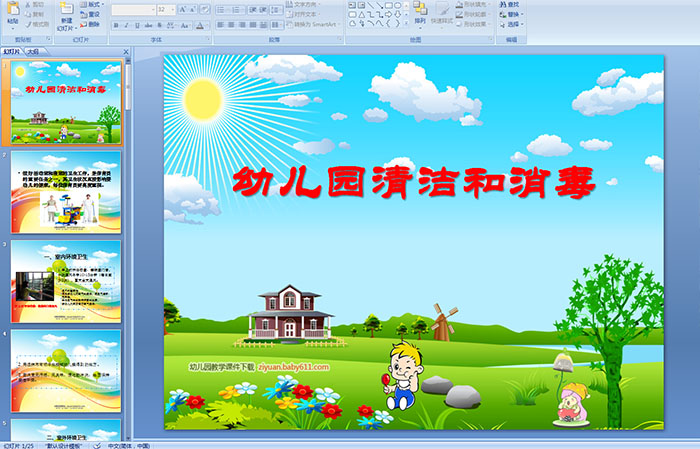Open the Font group dialog launcher
The width and height of the screenshot is (700, 449).
pyautogui.click(x=208, y=40)
